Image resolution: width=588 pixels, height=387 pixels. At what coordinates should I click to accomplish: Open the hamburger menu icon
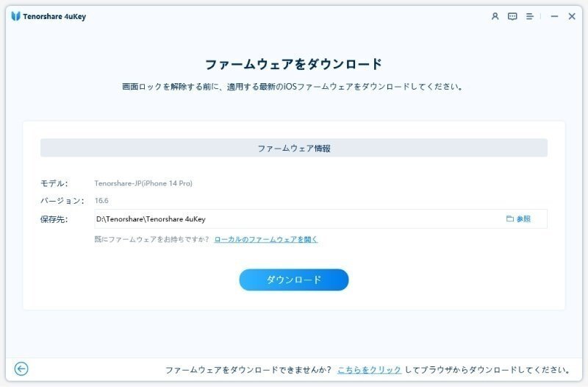(x=529, y=16)
